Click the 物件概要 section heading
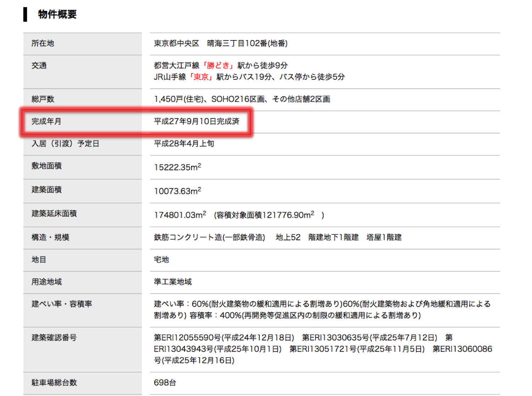The height and width of the screenshot is (396, 532). click(x=57, y=15)
